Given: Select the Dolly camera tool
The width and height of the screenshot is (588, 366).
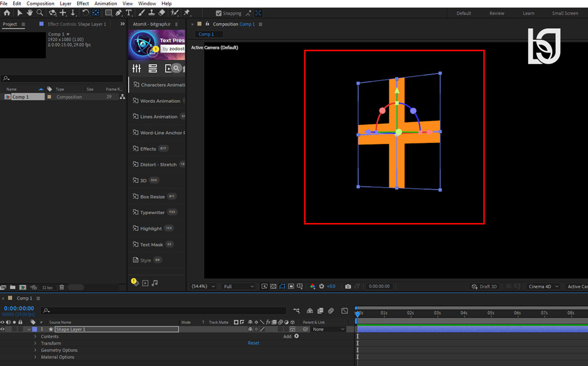Looking at the screenshot, I should click(73, 13).
